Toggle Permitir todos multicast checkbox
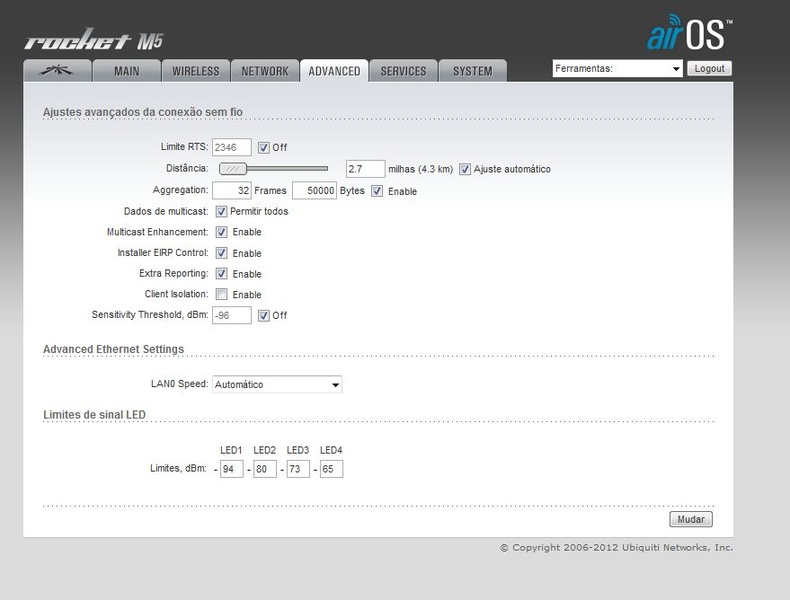This screenshot has height=600, width=790. tap(221, 211)
